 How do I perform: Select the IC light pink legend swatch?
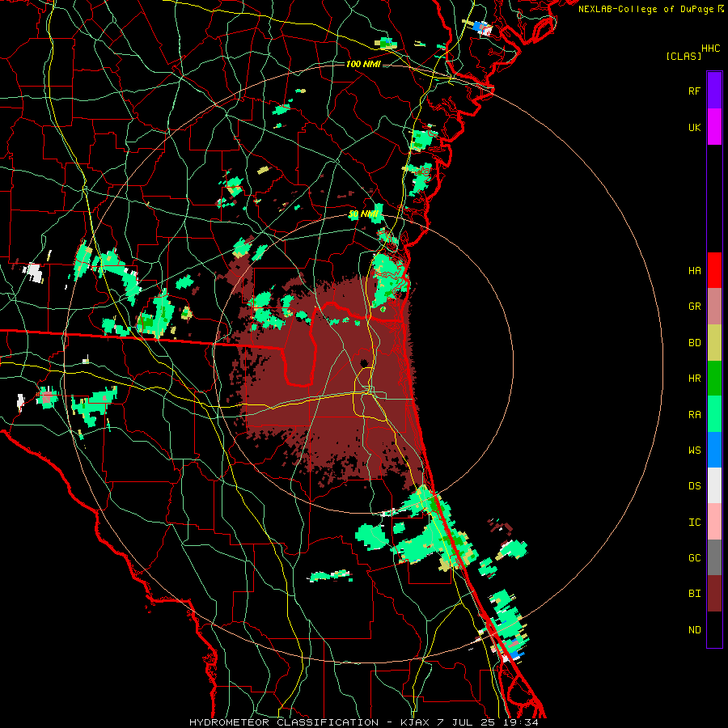714,522
